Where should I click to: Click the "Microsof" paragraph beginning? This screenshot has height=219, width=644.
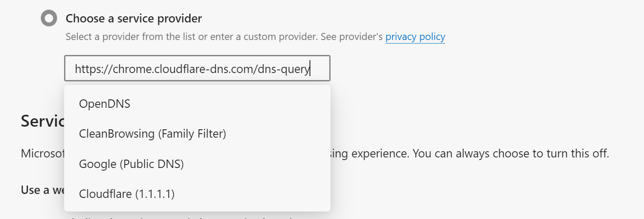tap(43, 154)
